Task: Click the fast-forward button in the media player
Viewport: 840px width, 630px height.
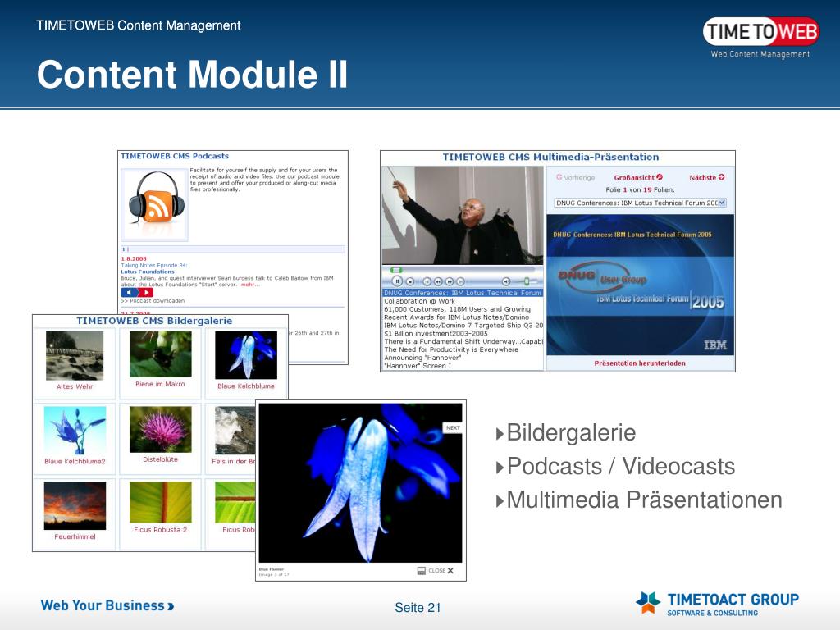Action: point(450,281)
